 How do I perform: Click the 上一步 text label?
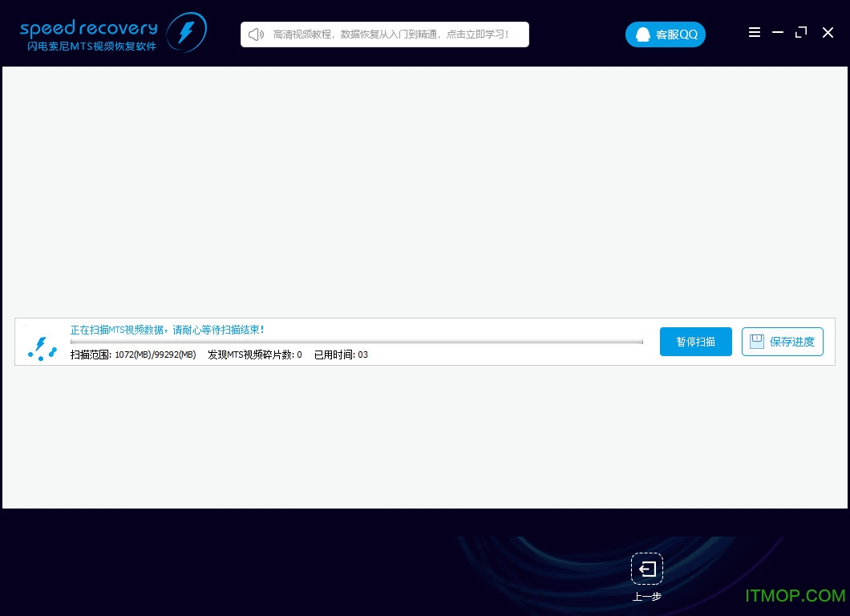click(646, 596)
